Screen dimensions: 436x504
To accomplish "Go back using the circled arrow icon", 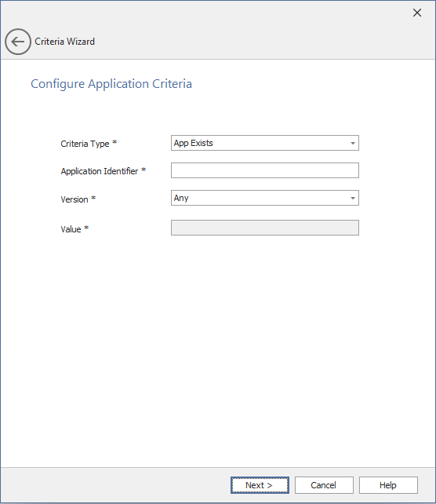I will point(18,42).
